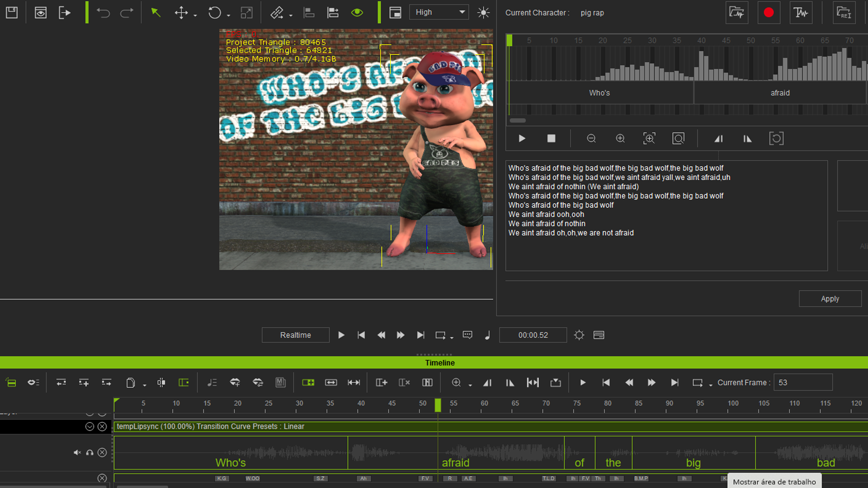
Task: Open the paste clip dropdown arrow in timeline
Action: (x=145, y=385)
